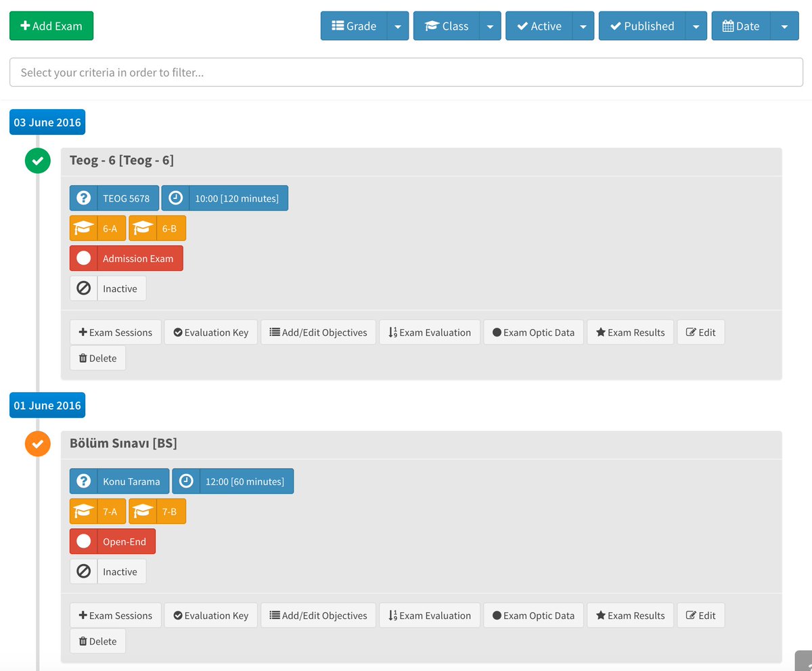Viewport: 812px width, 671px height.
Task: Click the Open-End label
Action: point(125,541)
